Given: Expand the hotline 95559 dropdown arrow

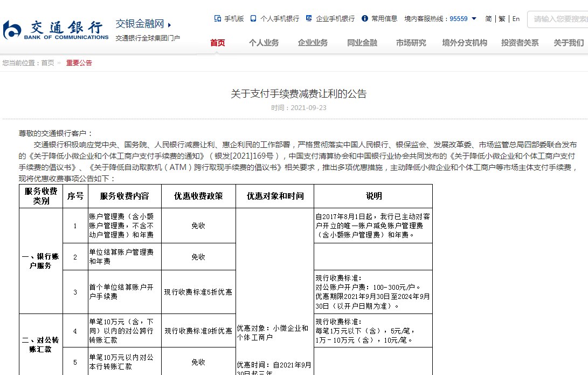Looking at the screenshot, I should tap(474, 19).
